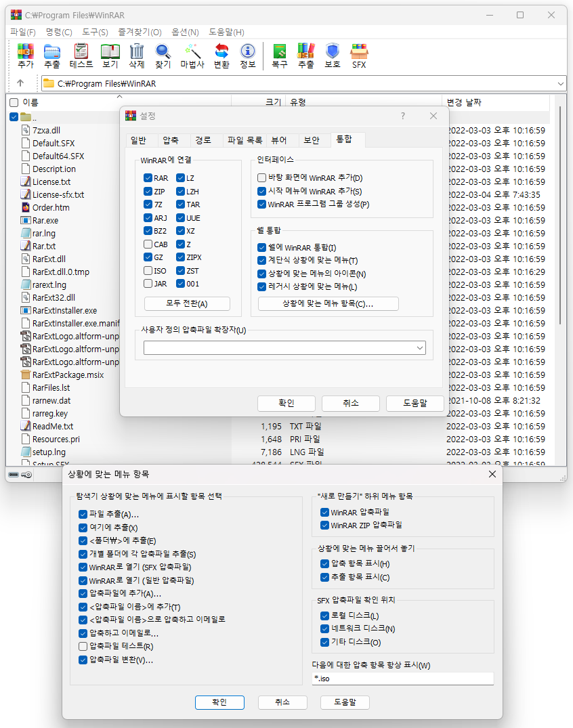Select the Rar.exe file icon
The height and width of the screenshot is (728, 573).
click(26, 220)
